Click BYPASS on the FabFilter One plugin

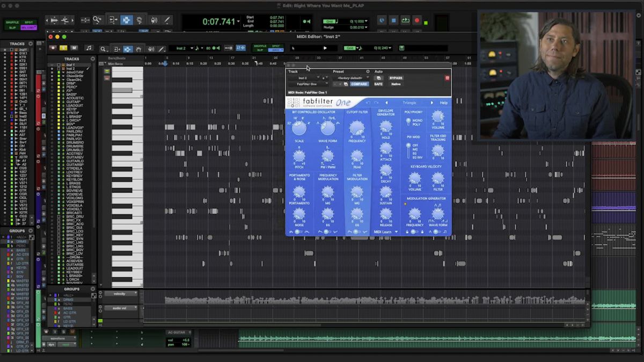point(396,78)
